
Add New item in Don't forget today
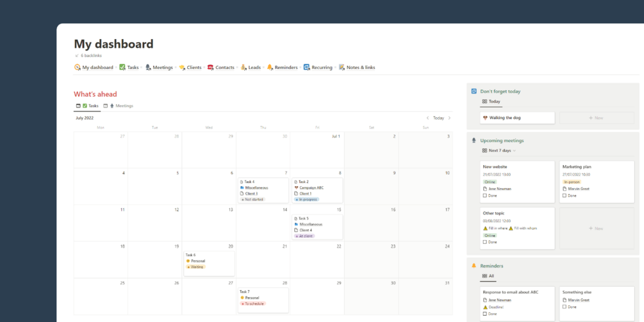click(597, 118)
